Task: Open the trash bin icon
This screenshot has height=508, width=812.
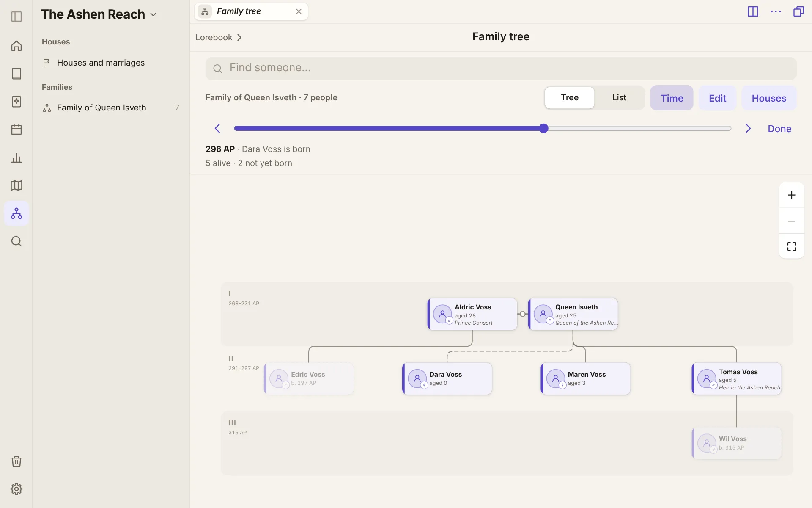Action: [16, 461]
